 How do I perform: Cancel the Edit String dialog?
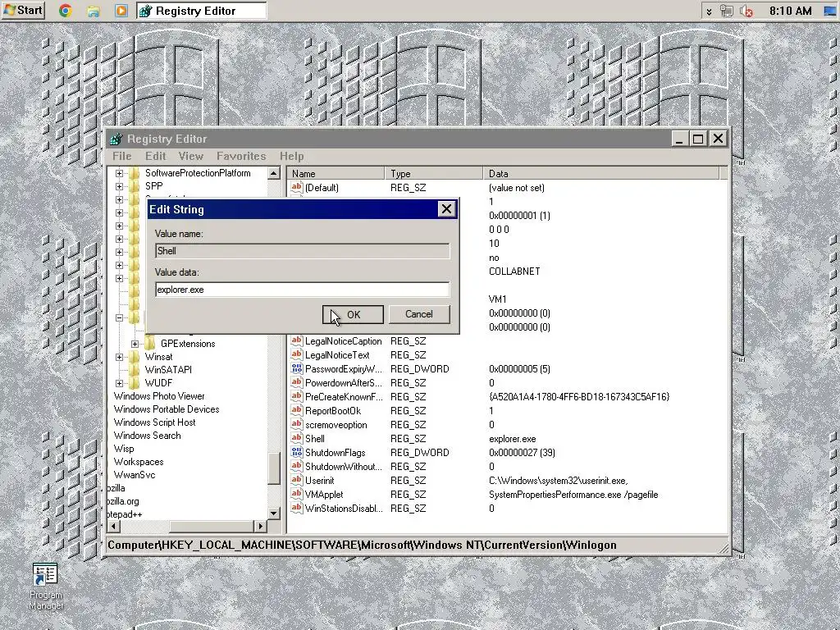pyautogui.click(x=419, y=314)
